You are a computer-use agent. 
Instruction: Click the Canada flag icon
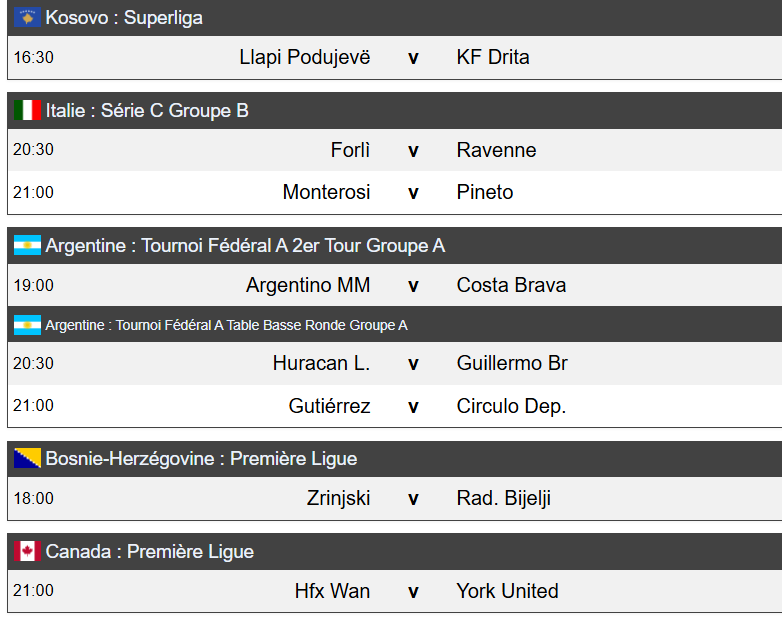(27, 552)
